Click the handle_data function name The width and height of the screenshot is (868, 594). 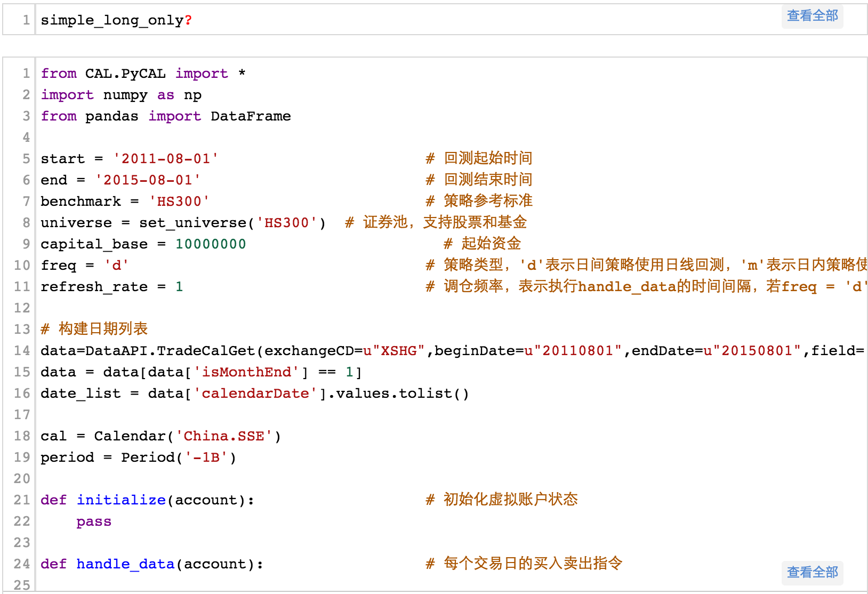[125, 564]
